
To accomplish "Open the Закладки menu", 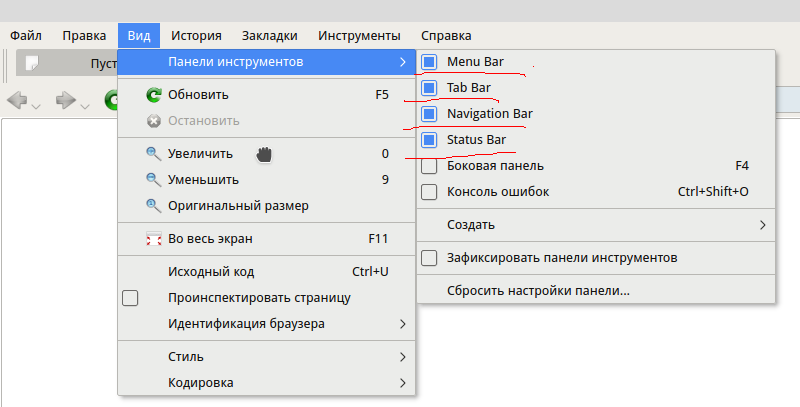I will coord(270,36).
